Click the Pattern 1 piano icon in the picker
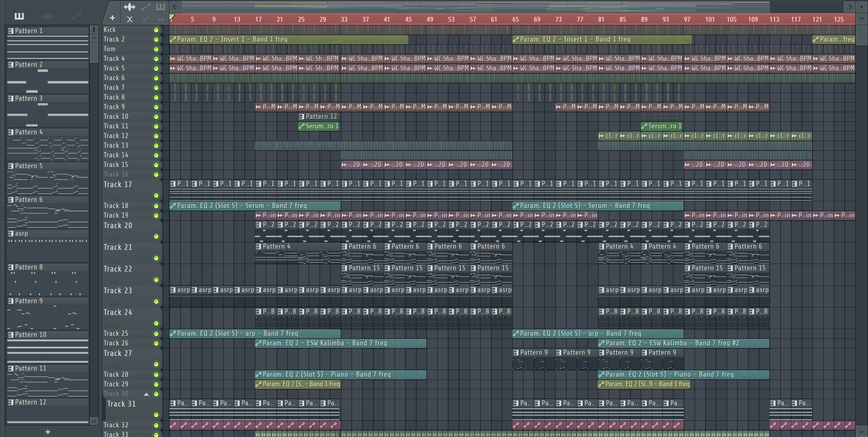This screenshot has width=868, height=437. click(11, 31)
